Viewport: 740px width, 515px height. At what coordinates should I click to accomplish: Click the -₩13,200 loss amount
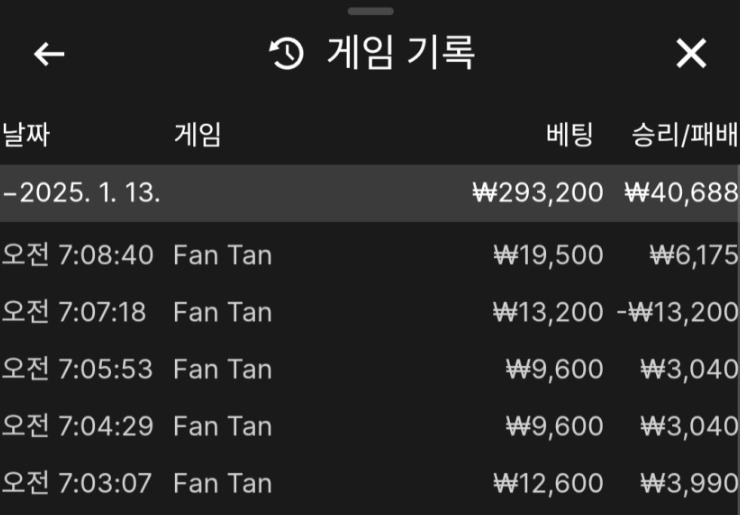[678, 312]
